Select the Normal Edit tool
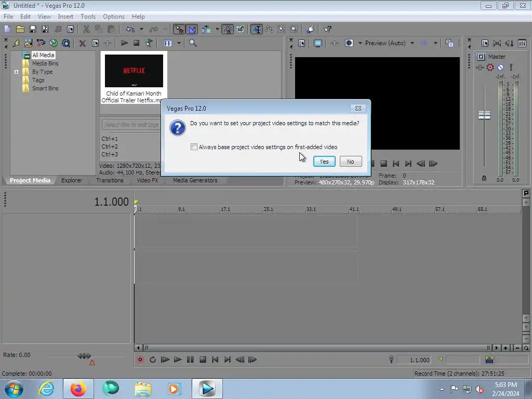532x399 pixels. [257, 29]
